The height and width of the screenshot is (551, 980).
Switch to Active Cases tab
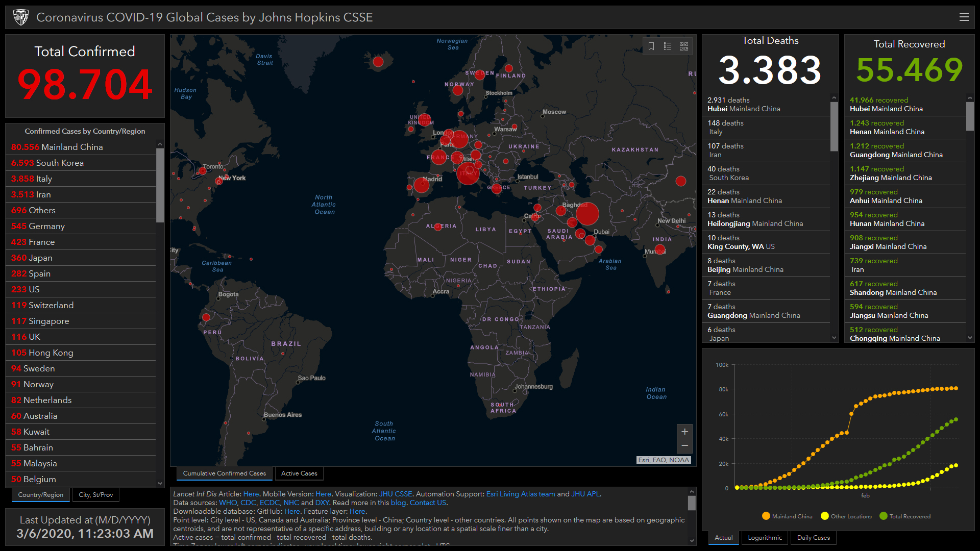coord(299,473)
